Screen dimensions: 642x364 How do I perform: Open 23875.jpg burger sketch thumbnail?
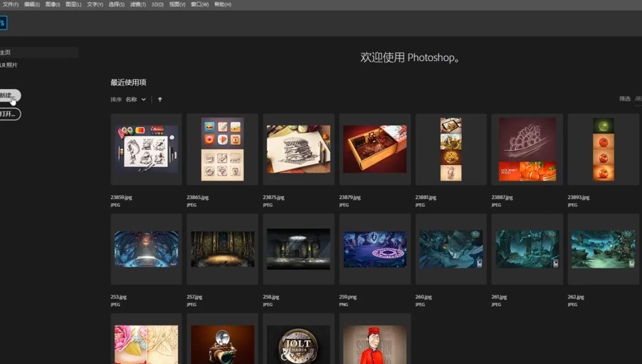298,149
